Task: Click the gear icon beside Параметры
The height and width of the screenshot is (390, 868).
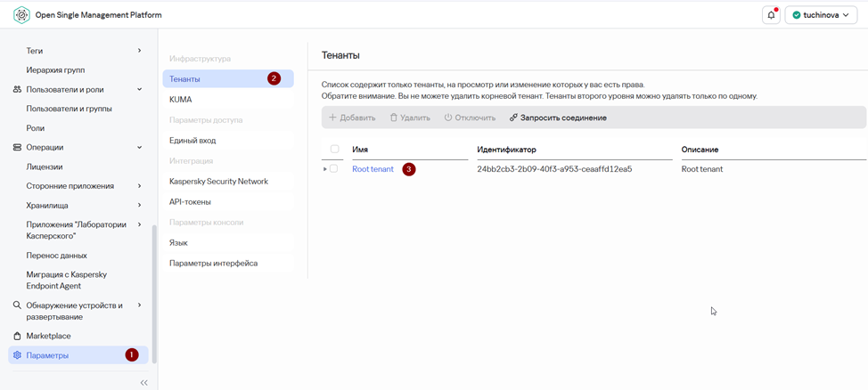Action: point(17,355)
